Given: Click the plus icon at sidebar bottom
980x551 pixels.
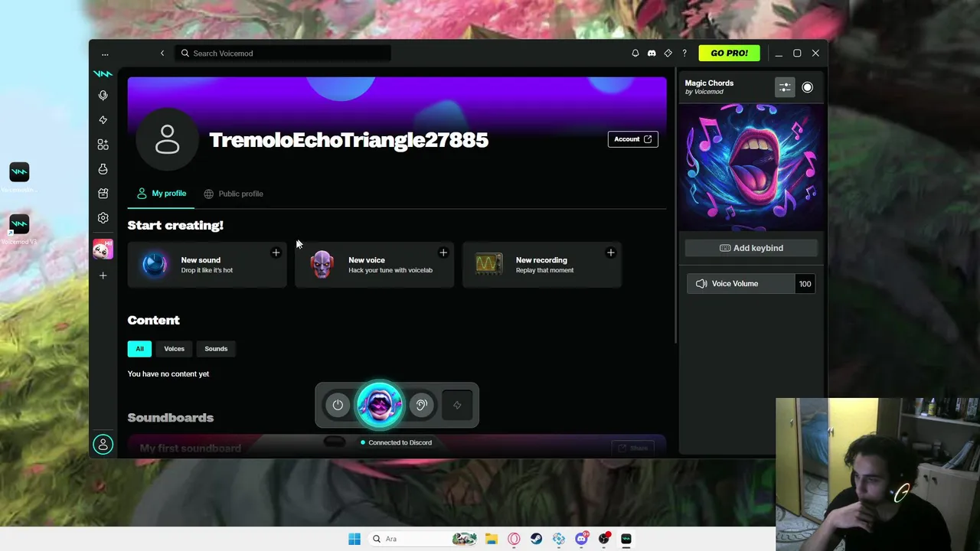Looking at the screenshot, I should point(103,275).
